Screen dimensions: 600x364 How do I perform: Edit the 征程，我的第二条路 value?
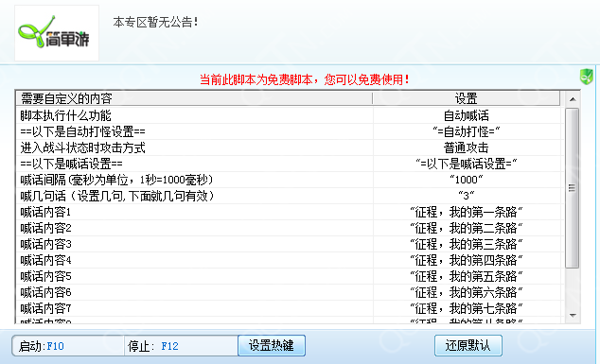466,228
